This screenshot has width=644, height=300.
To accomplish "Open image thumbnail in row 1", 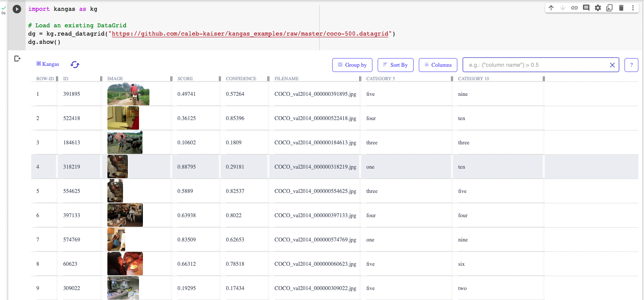I will point(128,94).
